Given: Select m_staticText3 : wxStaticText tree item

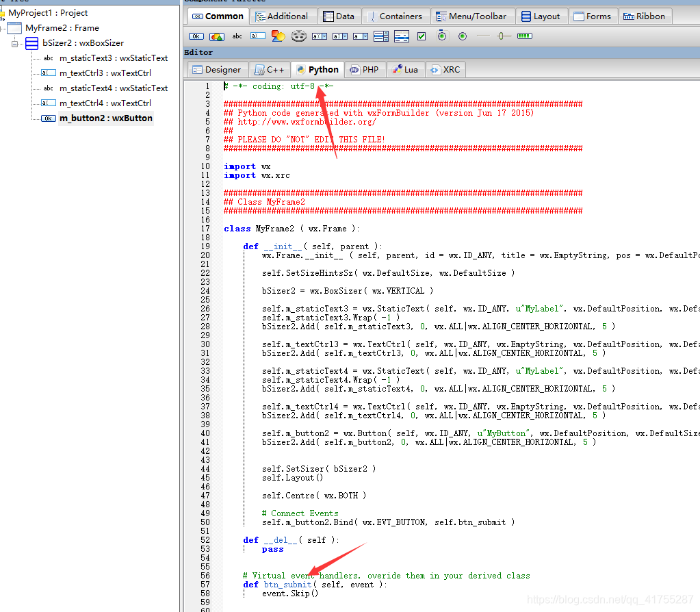Looking at the screenshot, I should tap(114, 58).
